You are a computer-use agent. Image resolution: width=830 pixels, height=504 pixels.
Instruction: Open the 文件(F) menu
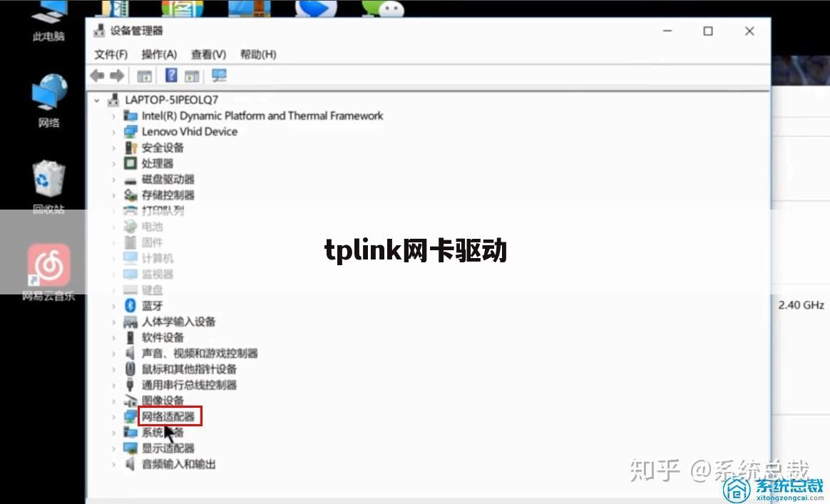[111, 54]
